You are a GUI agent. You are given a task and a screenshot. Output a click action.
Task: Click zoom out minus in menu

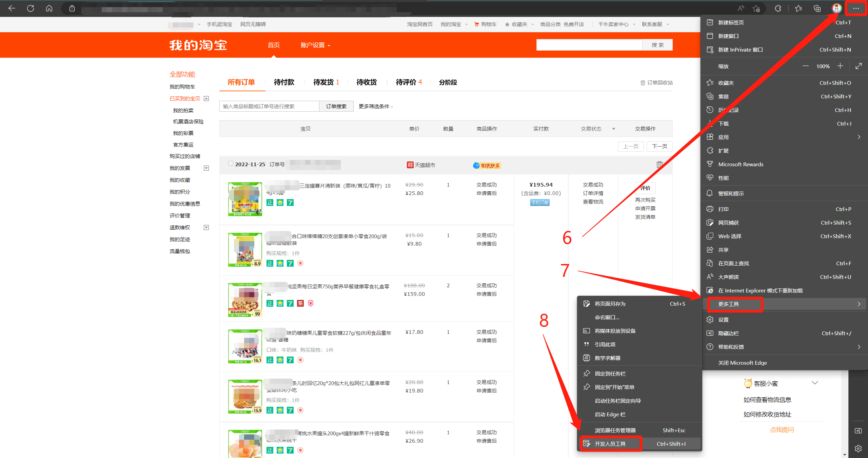pos(806,66)
